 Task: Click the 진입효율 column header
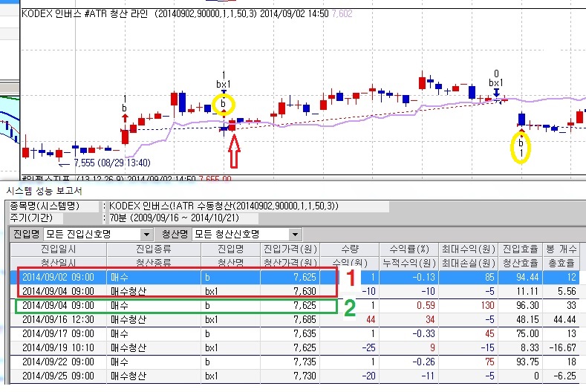coord(520,249)
